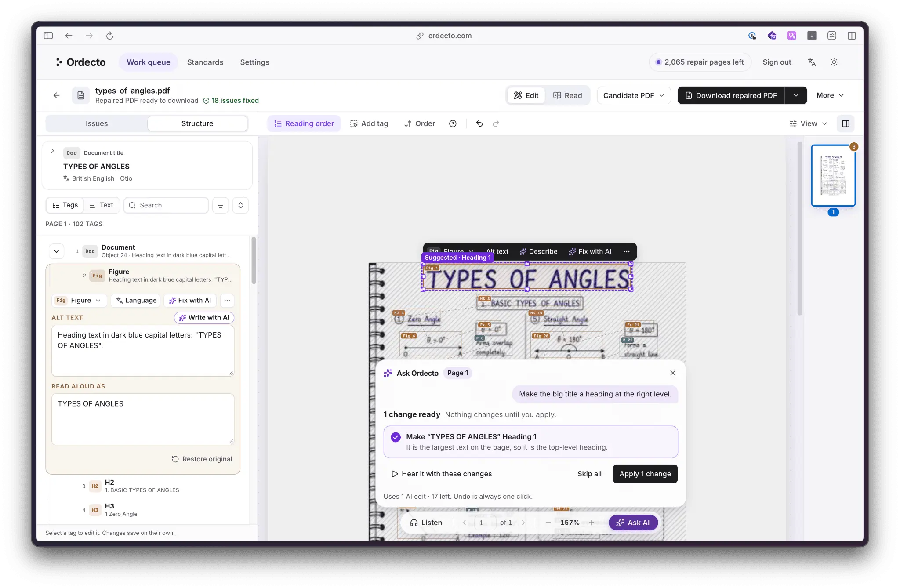Toggle the Heading 1 change checkmark
900x588 pixels.
pos(396,437)
